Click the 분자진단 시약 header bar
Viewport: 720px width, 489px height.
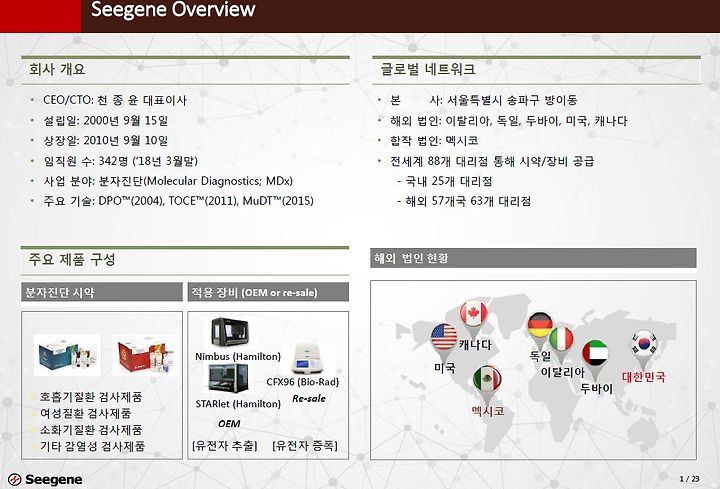click(x=101, y=292)
